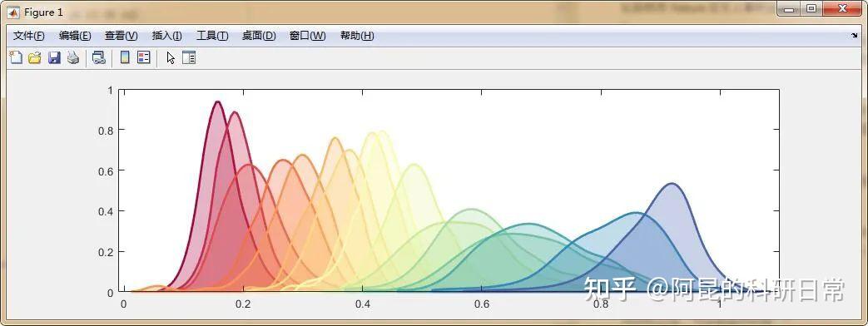Print the figure
Image resolution: width=868 pixels, height=326 pixels.
[x=73, y=57]
